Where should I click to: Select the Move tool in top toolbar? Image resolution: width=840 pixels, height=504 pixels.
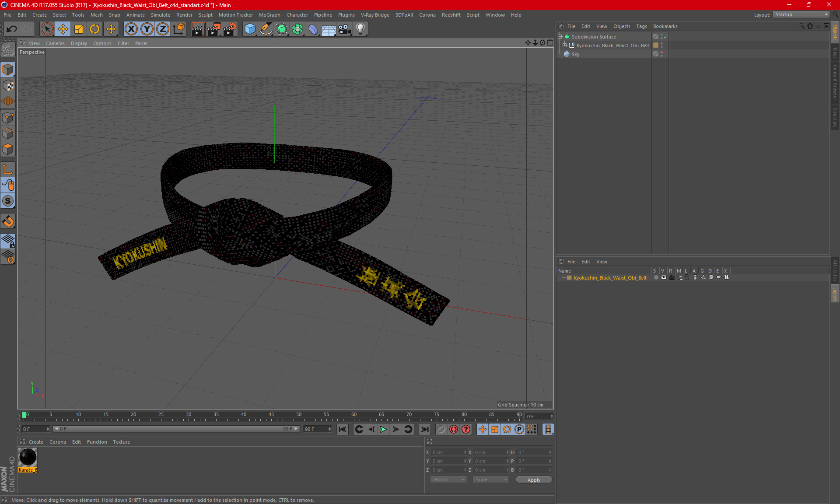pyautogui.click(x=63, y=29)
